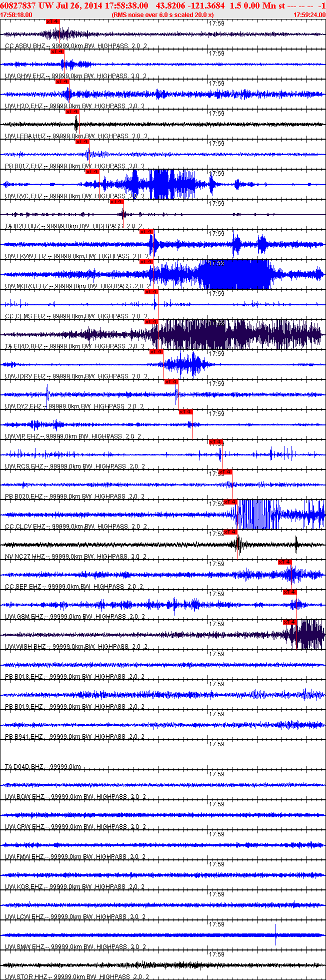Select the pick flag on UW.GSM trace

point(290,592)
